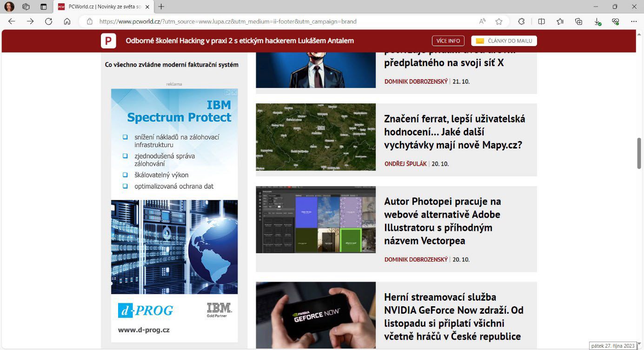Open the Workspaces icon
Image resolution: width=644 pixels, height=350 pixels.
pyautogui.click(x=27, y=7)
